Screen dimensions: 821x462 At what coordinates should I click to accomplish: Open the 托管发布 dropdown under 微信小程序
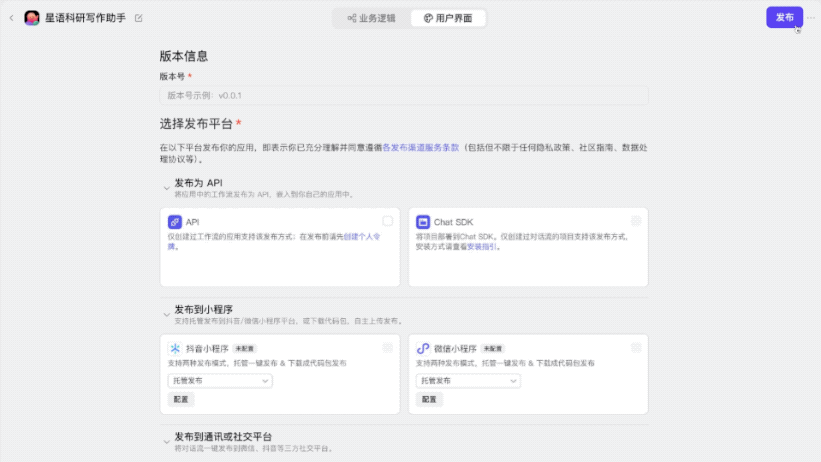tap(467, 381)
